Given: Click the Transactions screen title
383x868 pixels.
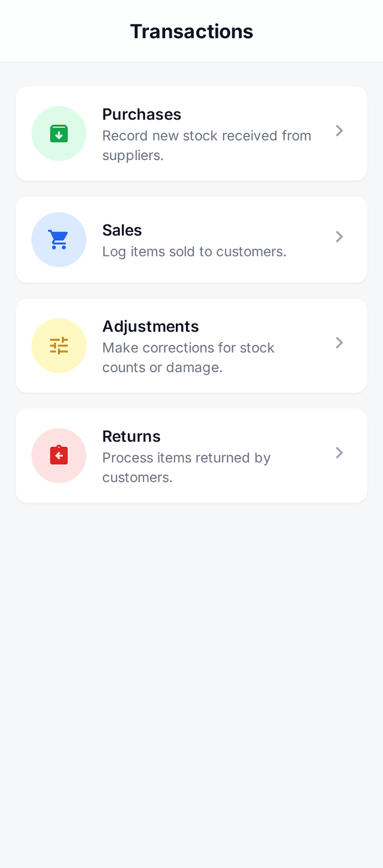Looking at the screenshot, I should tap(191, 31).
